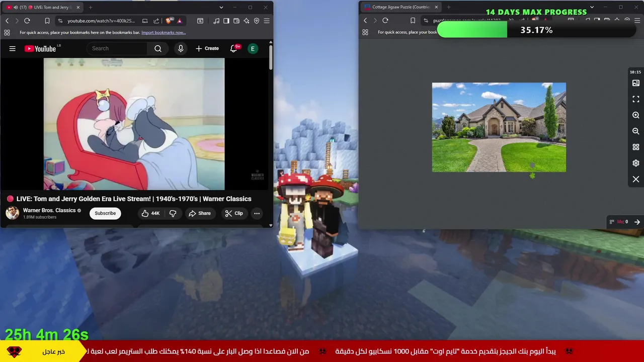
Task: Zoom out on the jigsaw puzzle
Action: [x=636, y=131]
